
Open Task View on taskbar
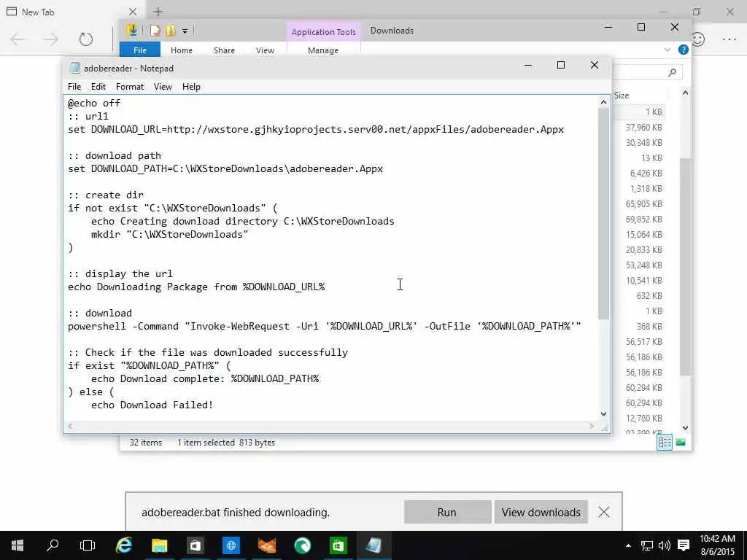[88, 545]
